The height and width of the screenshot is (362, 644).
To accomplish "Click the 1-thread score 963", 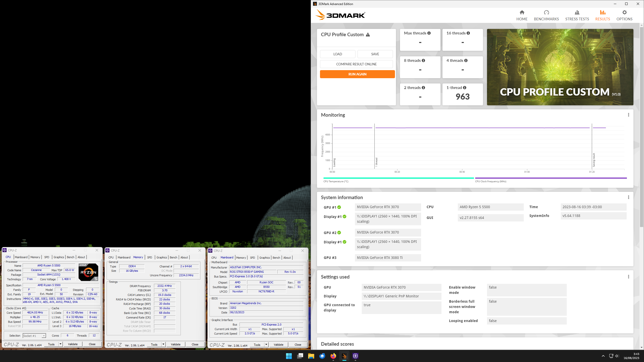I will 463,97.
